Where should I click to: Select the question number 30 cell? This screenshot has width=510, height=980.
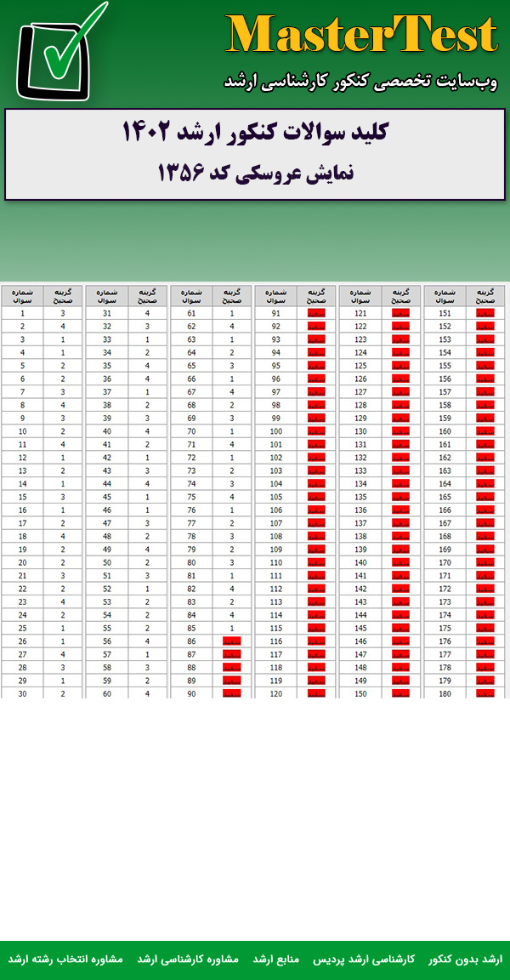pos(22,694)
